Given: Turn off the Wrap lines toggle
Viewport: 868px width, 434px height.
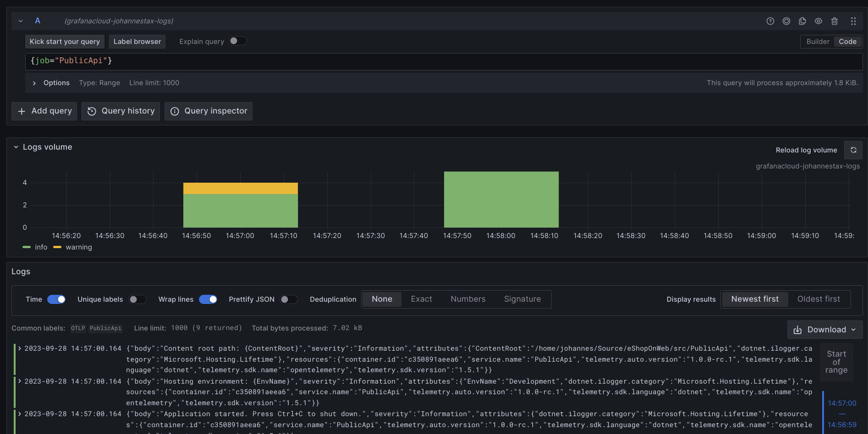Looking at the screenshot, I should (x=208, y=299).
